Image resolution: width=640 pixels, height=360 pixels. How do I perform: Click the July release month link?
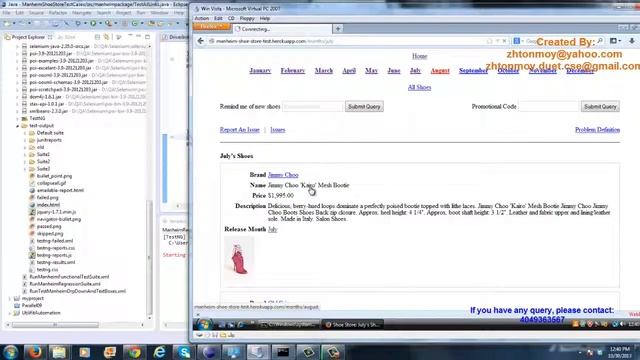[272, 229]
